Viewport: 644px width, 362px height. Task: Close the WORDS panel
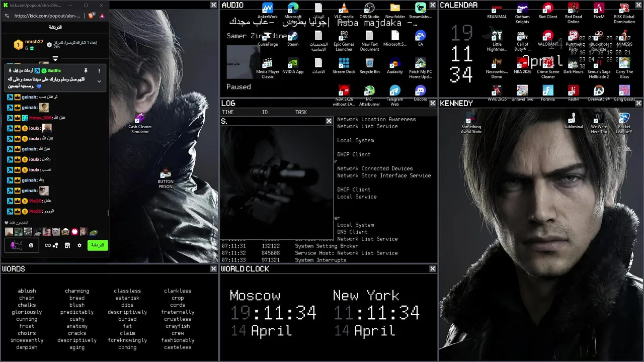click(x=214, y=269)
